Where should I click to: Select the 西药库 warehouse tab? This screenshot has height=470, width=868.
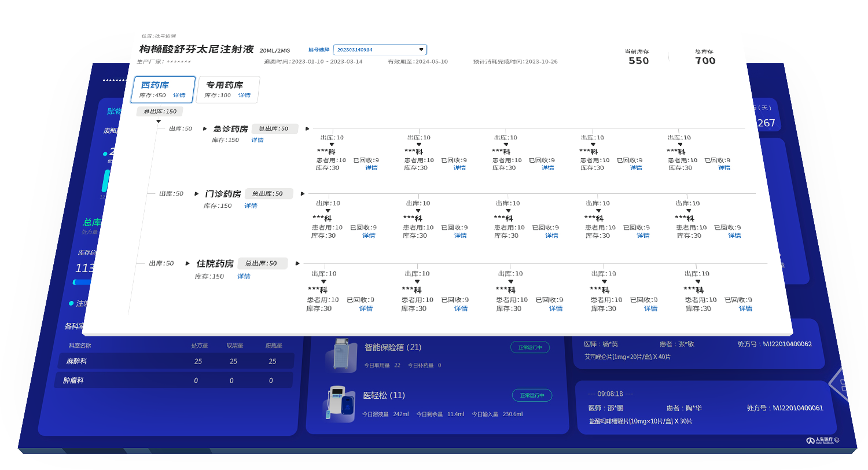click(x=164, y=90)
